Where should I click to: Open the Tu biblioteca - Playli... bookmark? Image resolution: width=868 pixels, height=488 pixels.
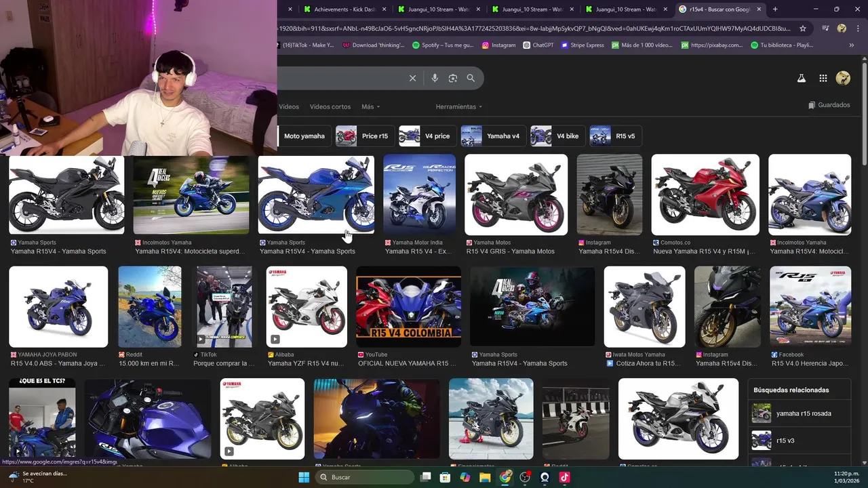click(x=782, y=45)
